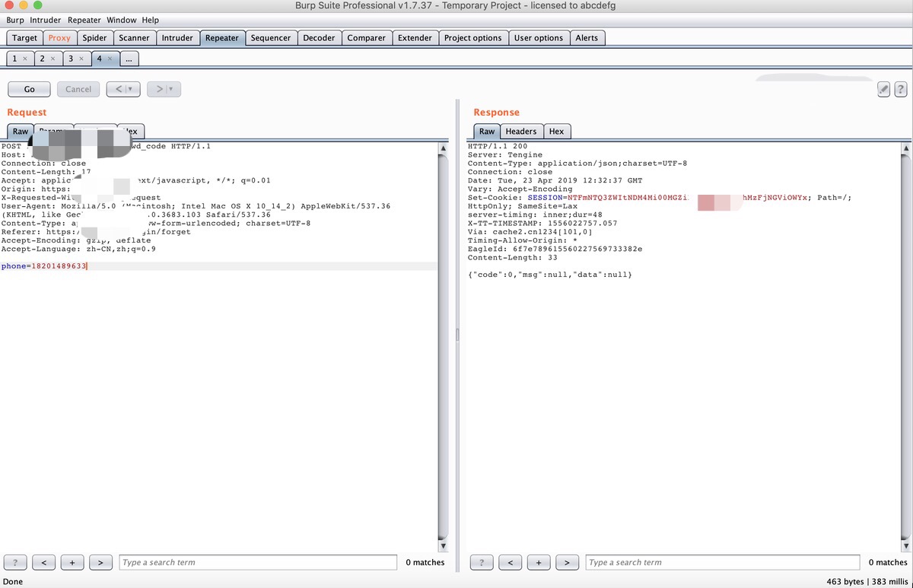
Task: Click the request panel vertical scrollbar
Action: click(x=444, y=342)
